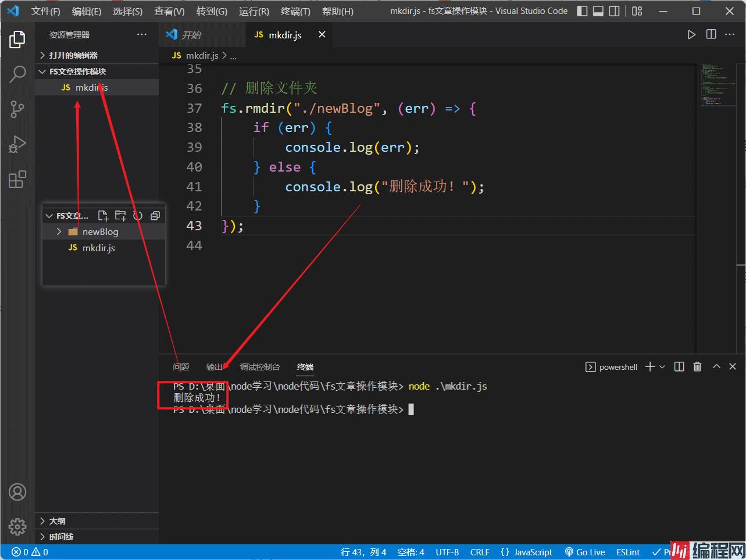The height and width of the screenshot is (560, 746).
Task: Open the 转到(G) menu
Action: 212,11
